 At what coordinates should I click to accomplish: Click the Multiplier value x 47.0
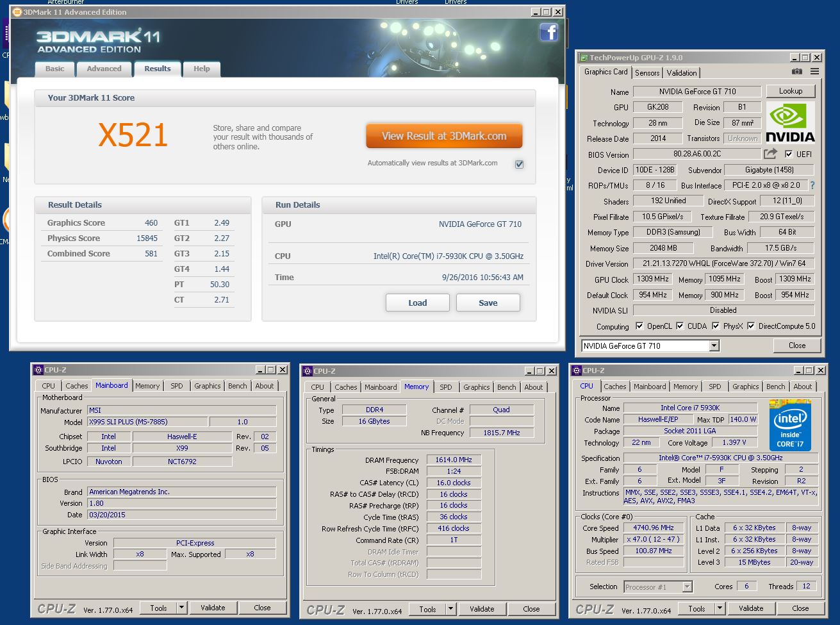point(654,540)
